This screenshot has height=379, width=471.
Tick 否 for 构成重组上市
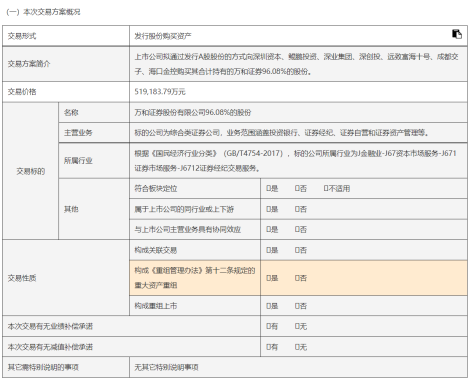point(297,306)
